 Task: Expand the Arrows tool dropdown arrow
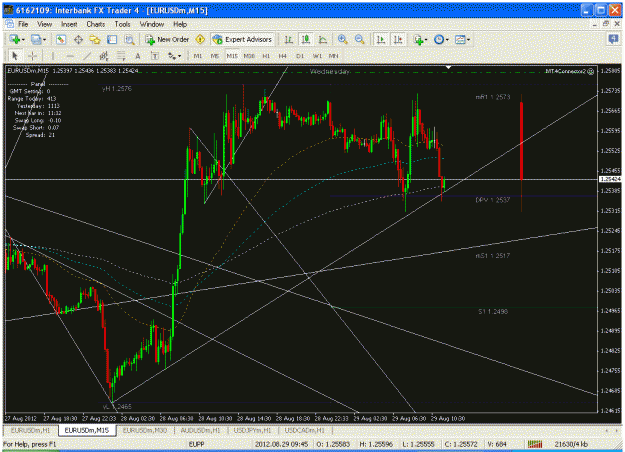(x=180, y=56)
